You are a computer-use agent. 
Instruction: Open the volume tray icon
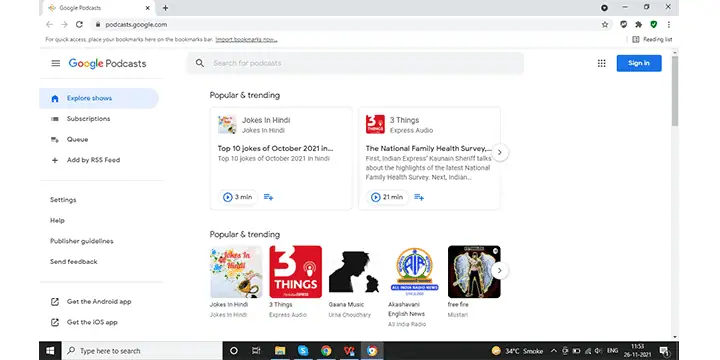point(599,351)
